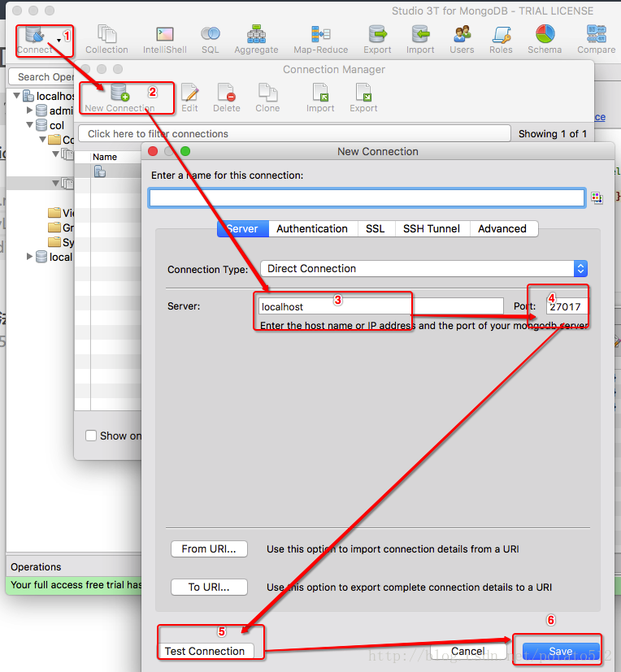Click the color picker icon beside name field
The width and height of the screenshot is (621, 672).
597,197
